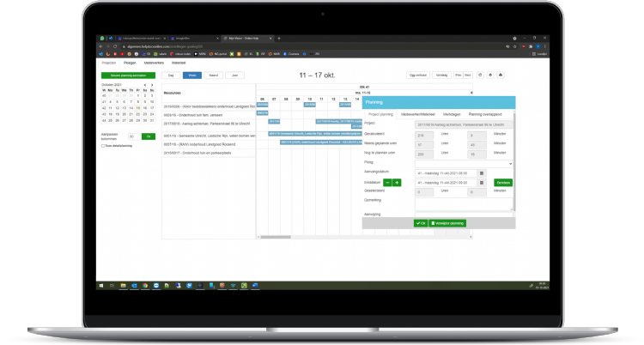Select the Dag view option
The image size is (644, 345).
tap(170, 76)
